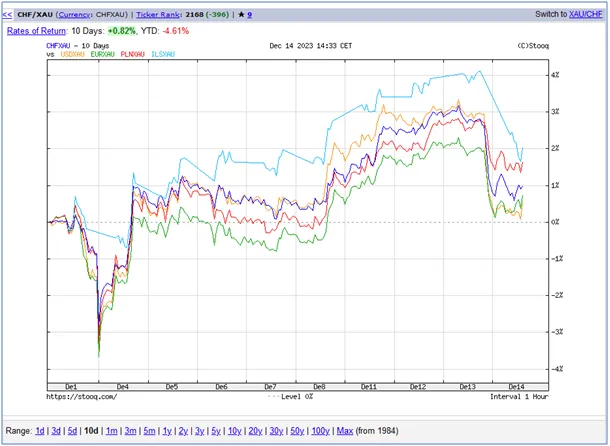
Task: Select the 3y range
Action: point(200,431)
